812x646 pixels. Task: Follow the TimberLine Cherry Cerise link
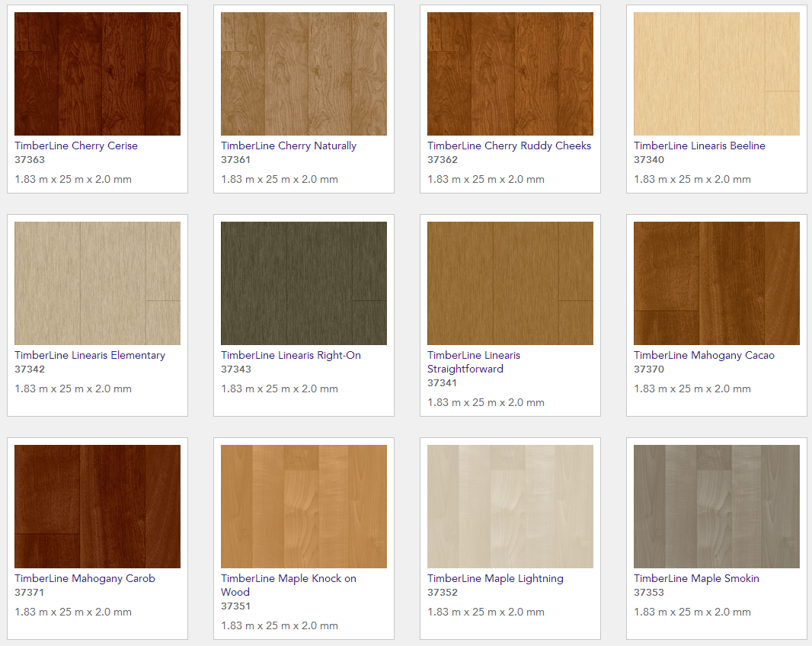[x=76, y=146]
